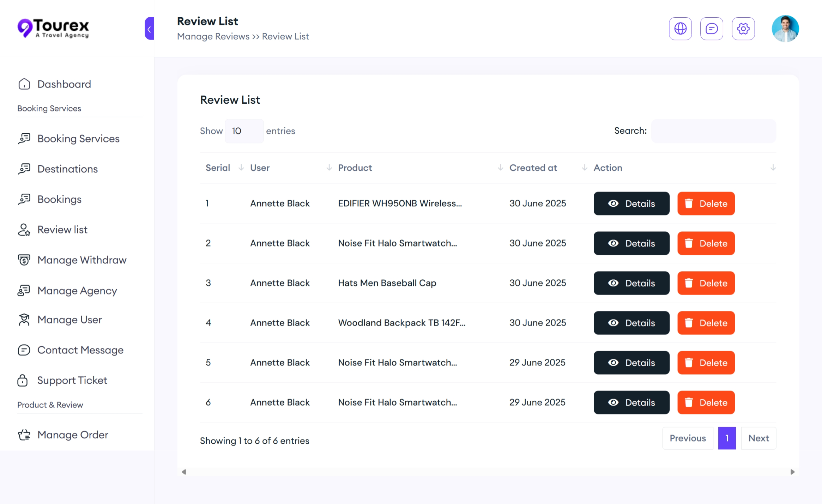Click the Manage Withdraw wallet icon
Image resolution: width=822 pixels, height=504 pixels.
pyautogui.click(x=24, y=260)
